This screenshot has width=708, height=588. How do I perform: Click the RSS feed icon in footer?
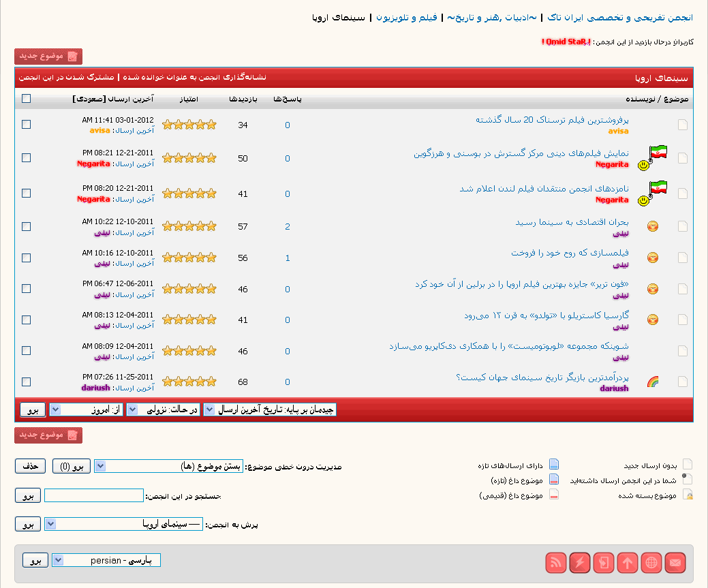557,563
